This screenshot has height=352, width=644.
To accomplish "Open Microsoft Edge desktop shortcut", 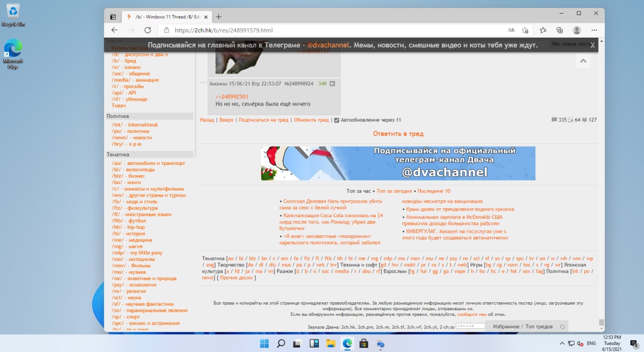I will [13, 54].
